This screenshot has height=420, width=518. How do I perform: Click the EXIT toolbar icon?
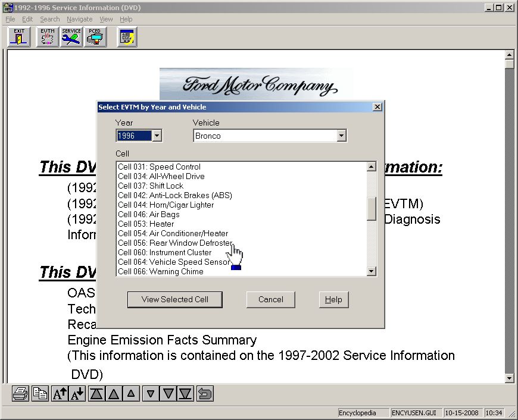pos(19,37)
